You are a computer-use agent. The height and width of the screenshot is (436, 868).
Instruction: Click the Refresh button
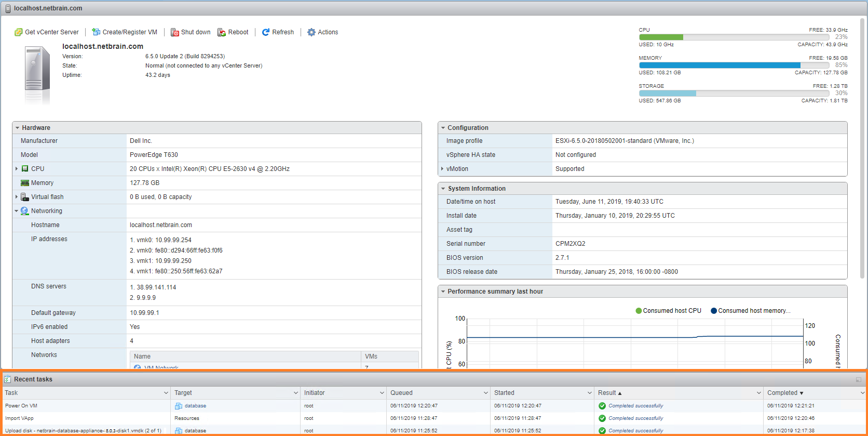(278, 32)
